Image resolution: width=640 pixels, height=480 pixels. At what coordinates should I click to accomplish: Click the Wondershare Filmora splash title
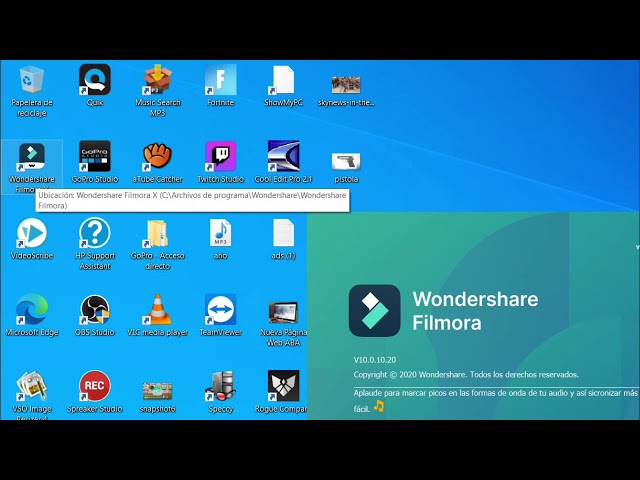(x=475, y=311)
